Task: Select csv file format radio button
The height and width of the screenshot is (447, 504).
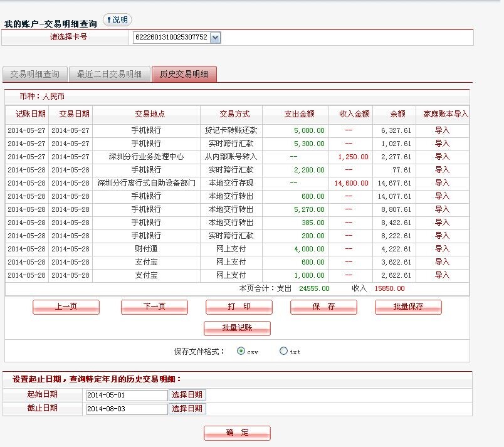Action: 241,351
